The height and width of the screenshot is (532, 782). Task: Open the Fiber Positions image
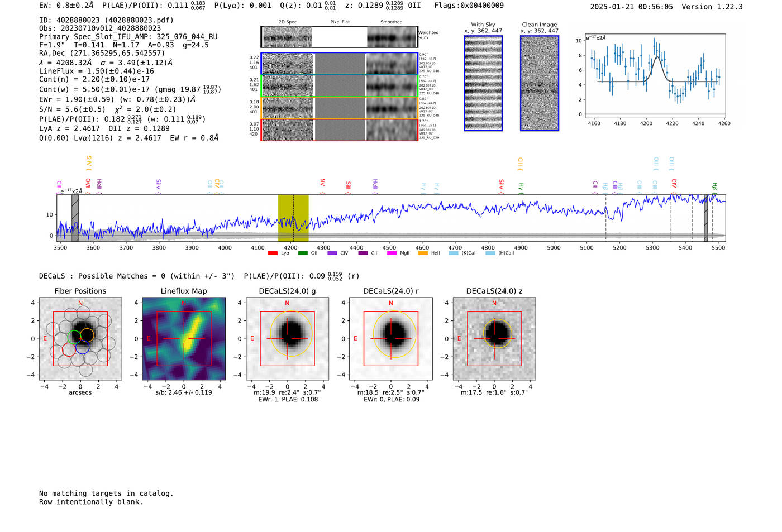tap(80, 338)
